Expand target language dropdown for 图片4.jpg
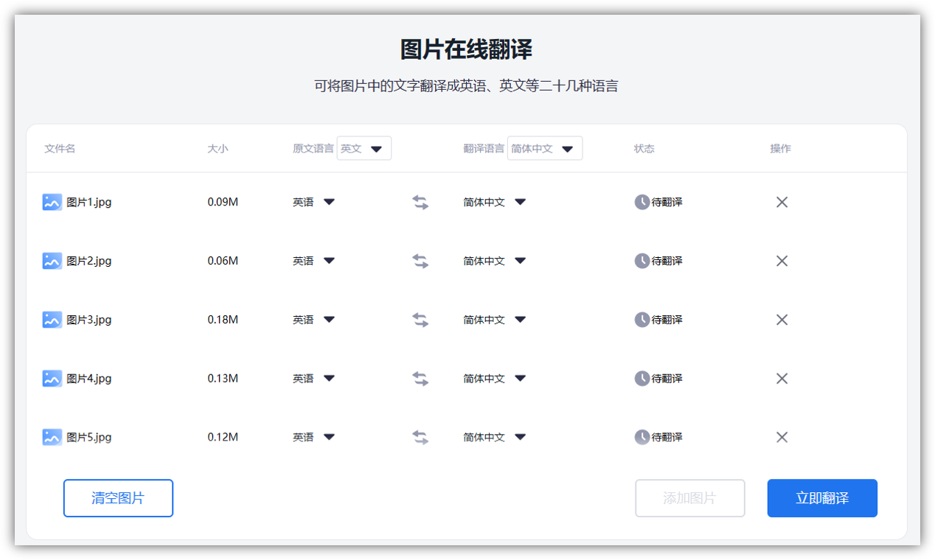The width and height of the screenshot is (935, 560). 520,379
